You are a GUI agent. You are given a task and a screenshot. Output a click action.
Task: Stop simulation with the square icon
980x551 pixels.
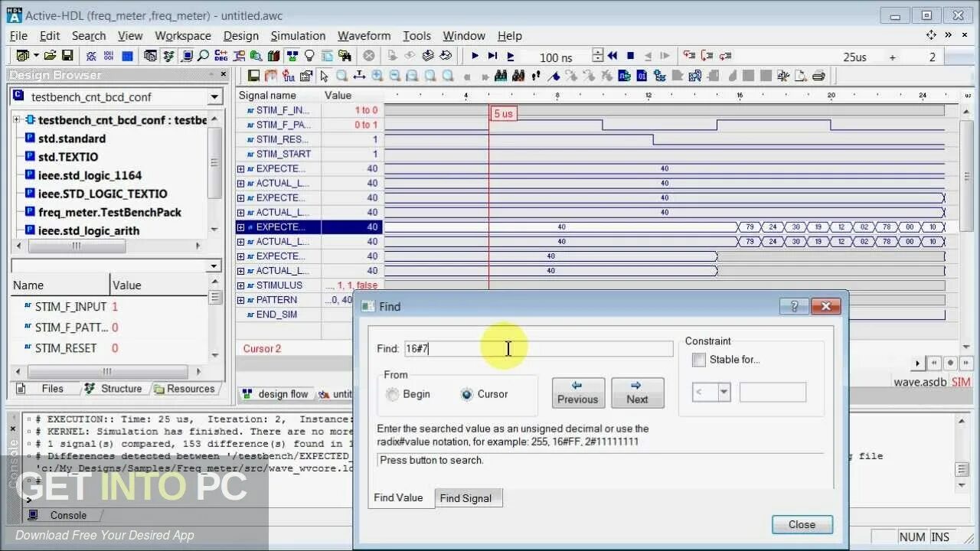[x=630, y=56]
